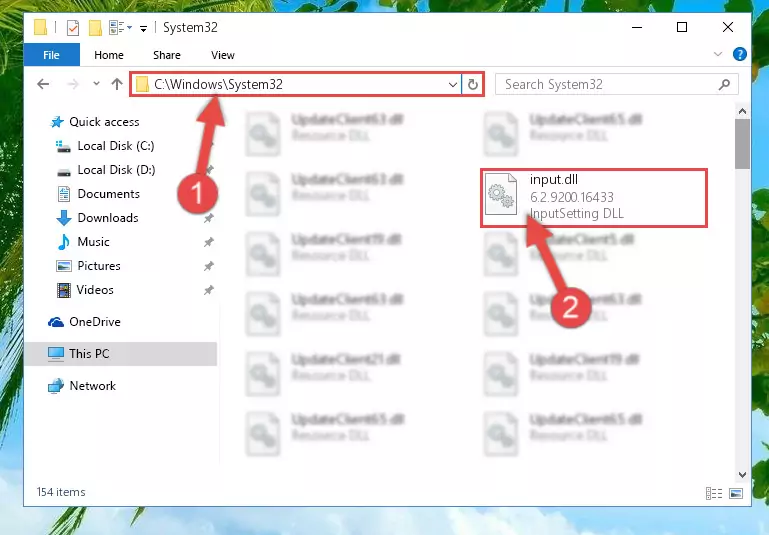Screen dimensions: 769x535
Task: Switch to the View ribbon tab
Action: click(x=223, y=55)
